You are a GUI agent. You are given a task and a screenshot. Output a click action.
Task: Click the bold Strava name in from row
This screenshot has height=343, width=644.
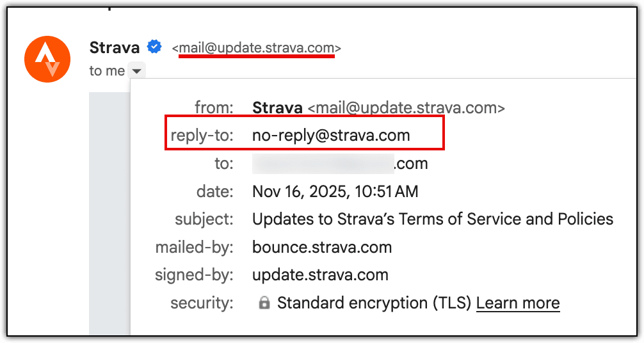(x=277, y=108)
